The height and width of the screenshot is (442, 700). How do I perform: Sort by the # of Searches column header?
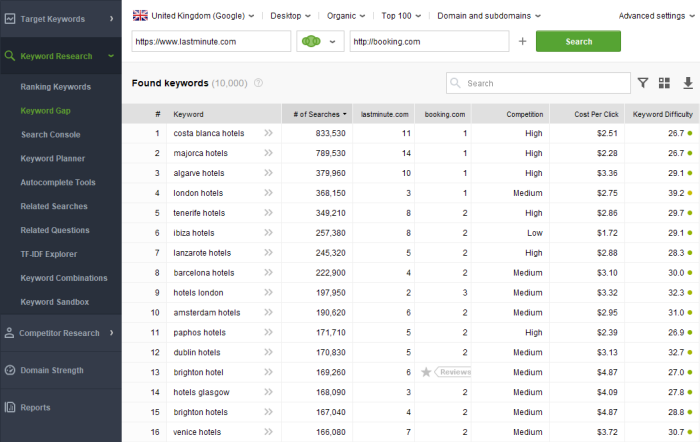(316, 115)
